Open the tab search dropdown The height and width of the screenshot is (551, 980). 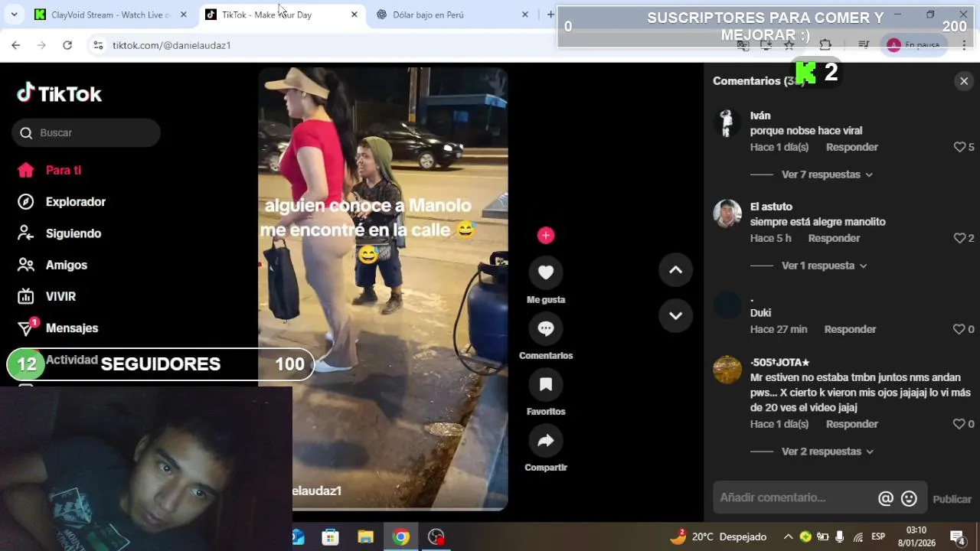click(14, 15)
